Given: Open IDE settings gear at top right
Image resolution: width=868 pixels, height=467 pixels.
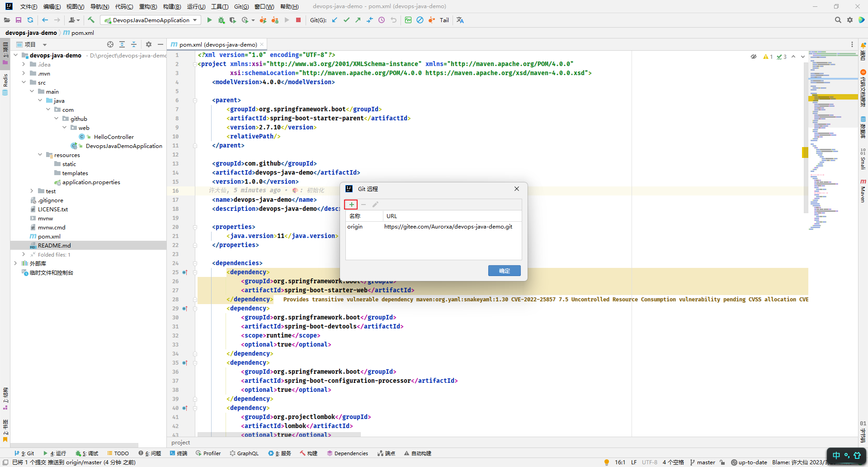Looking at the screenshot, I should pyautogui.click(x=850, y=20).
